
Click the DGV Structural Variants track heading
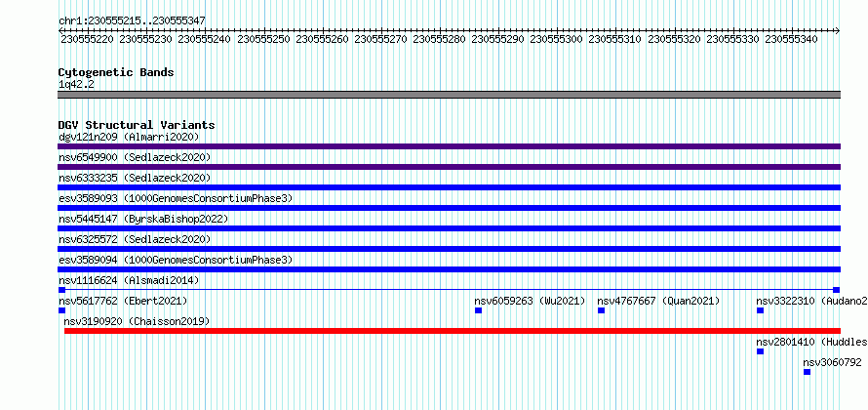coord(137,125)
